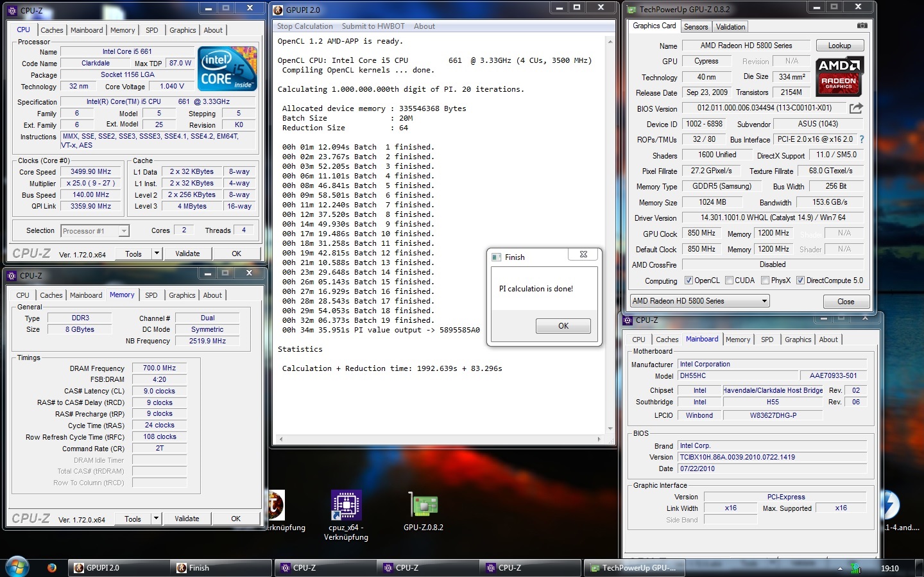Screen dimensions: 924x577
Task: Click GPUPI horizontal scrollbar right arrow
Action: point(599,440)
